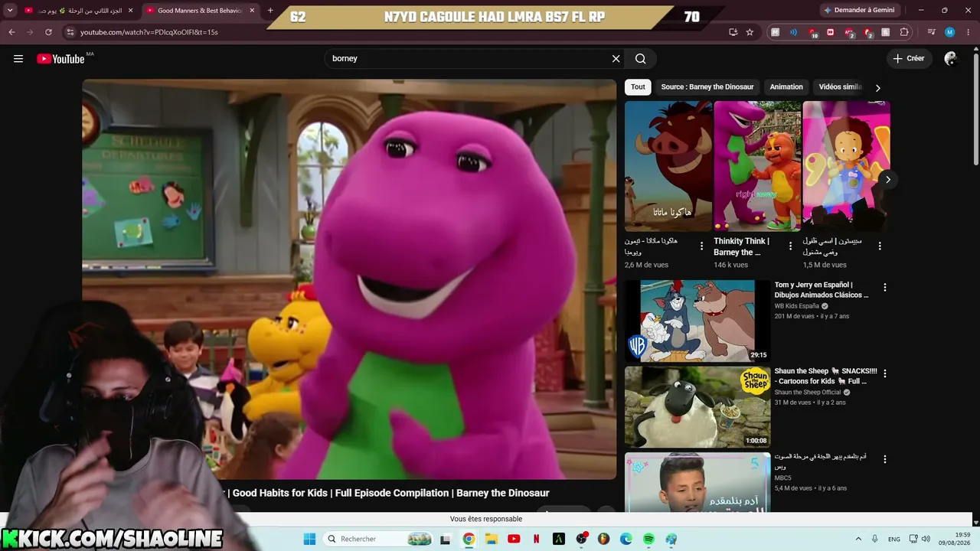The height and width of the screenshot is (551, 980).
Task: Show more filter chips with right arrow
Action: click(x=877, y=88)
